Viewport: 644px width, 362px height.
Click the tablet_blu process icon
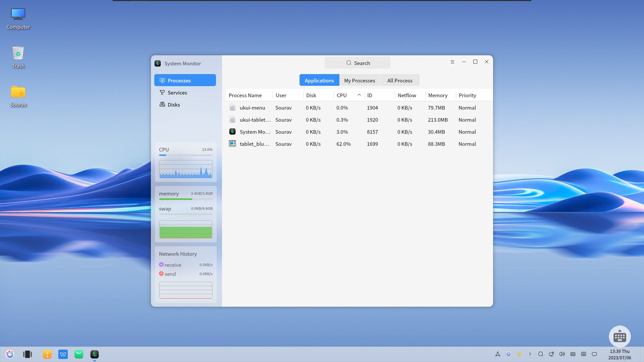click(232, 143)
